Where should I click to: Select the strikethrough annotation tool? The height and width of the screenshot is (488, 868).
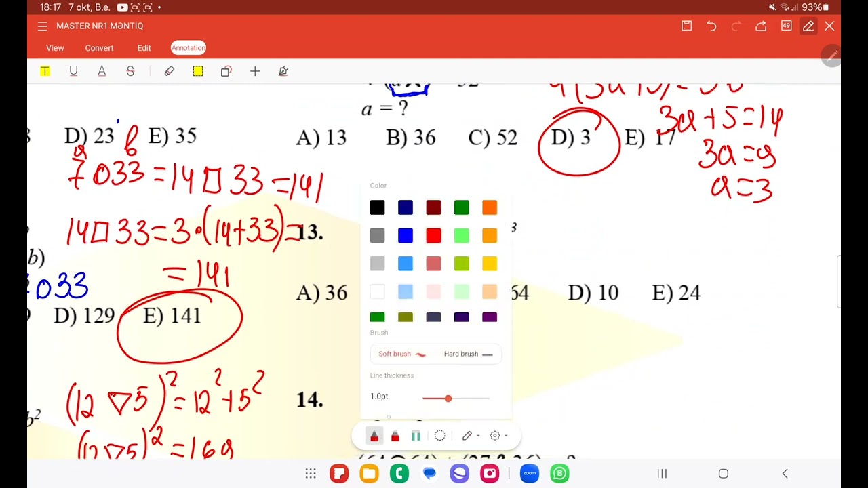click(x=130, y=71)
